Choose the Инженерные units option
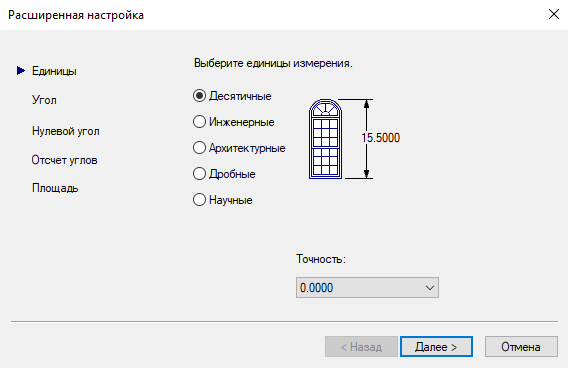 [x=234, y=122]
